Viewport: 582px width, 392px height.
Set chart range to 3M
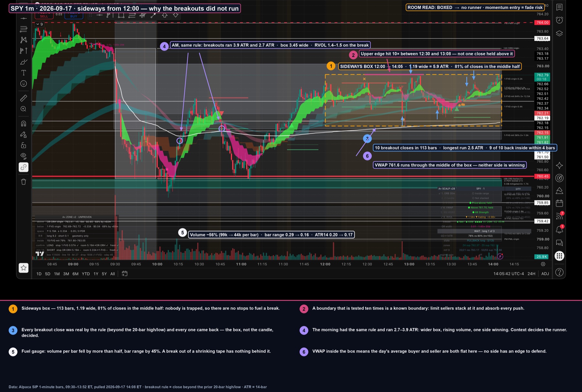[x=66, y=274]
